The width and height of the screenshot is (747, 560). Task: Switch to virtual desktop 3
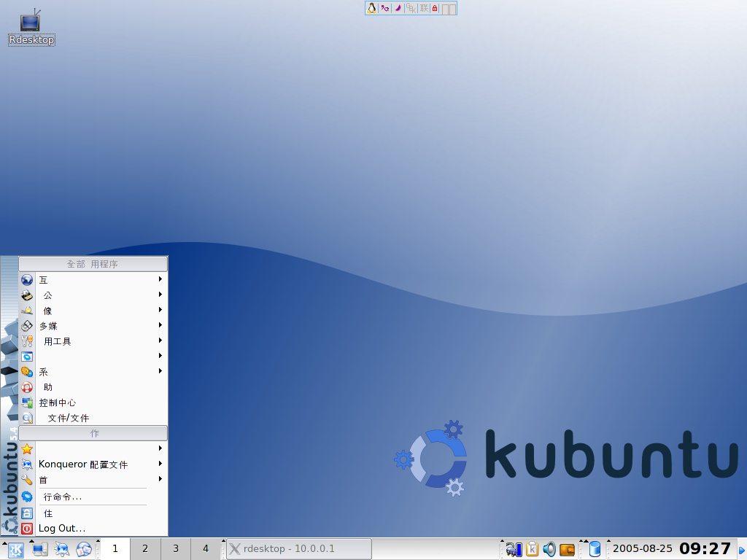(x=176, y=549)
